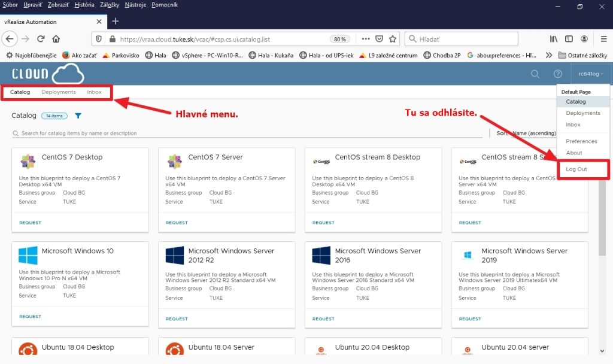The height and width of the screenshot is (364, 613).
Task: Click the Pocket save icon
Action: click(379, 39)
